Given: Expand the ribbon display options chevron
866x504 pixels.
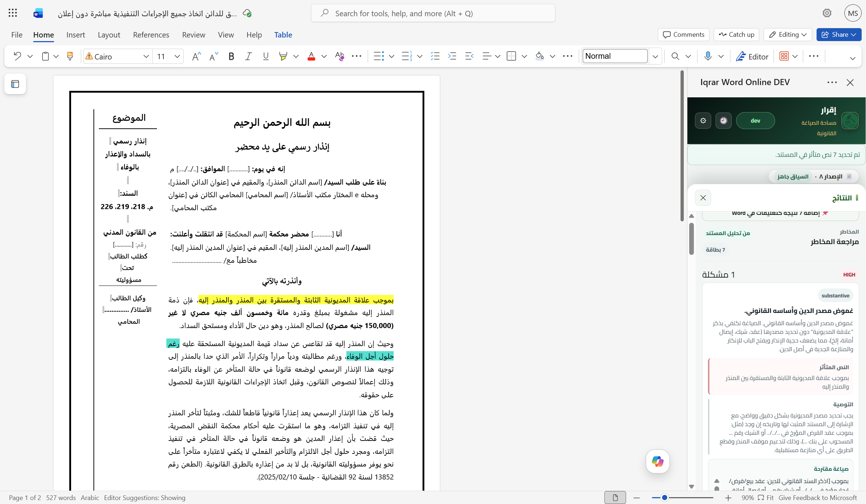Looking at the screenshot, I should (x=853, y=58).
